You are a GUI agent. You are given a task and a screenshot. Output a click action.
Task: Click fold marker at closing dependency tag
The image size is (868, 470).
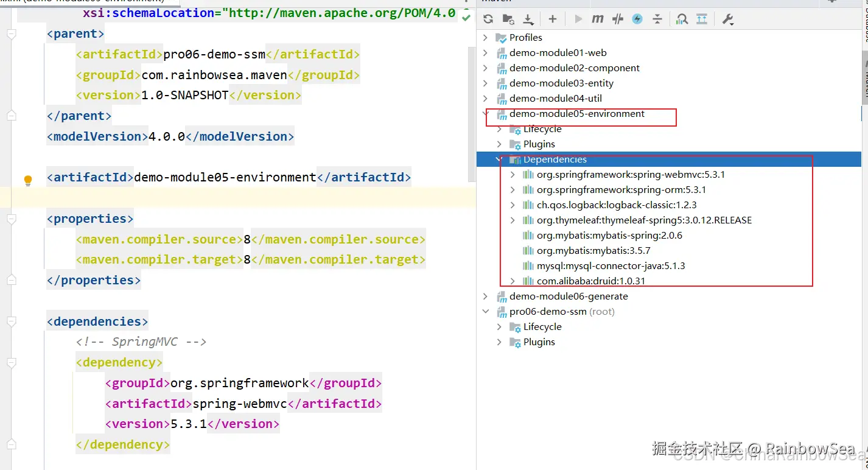[x=12, y=445]
